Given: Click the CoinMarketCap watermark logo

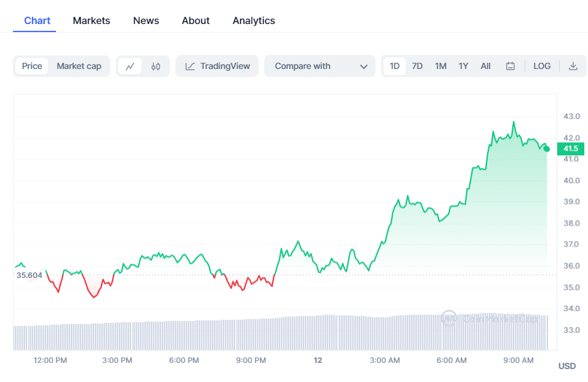Looking at the screenshot, I should (x=449, y=319).
